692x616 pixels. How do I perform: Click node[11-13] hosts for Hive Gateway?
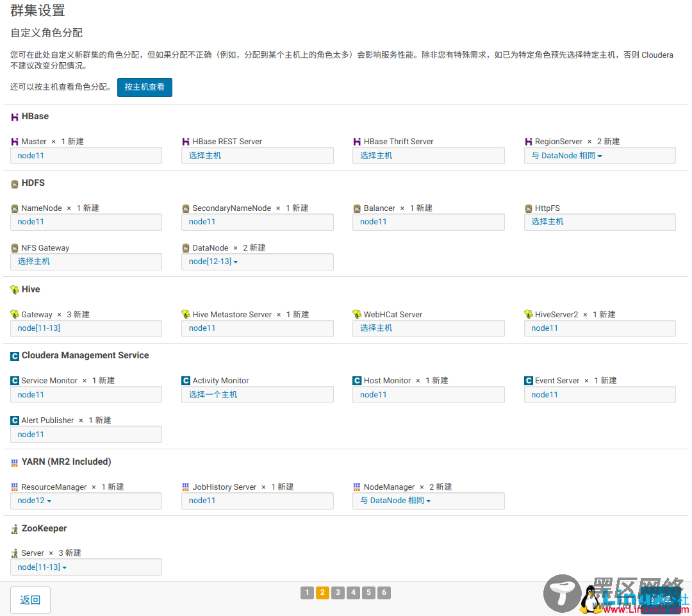coord(86,328)
